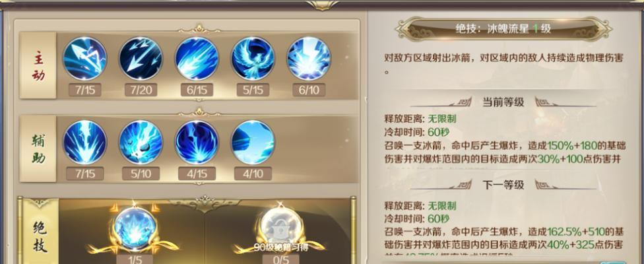Click the 1/5 level badge under ultimate
Screen dimensions: 644x264
tap(133, 259)
